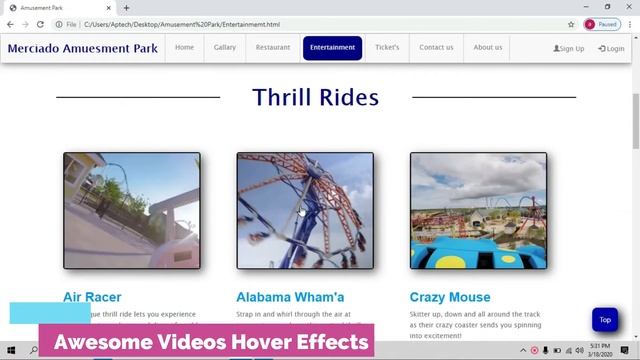The image size is (640, 360).
Task: Open the Ticket's nav item
Action: point(387,47)
